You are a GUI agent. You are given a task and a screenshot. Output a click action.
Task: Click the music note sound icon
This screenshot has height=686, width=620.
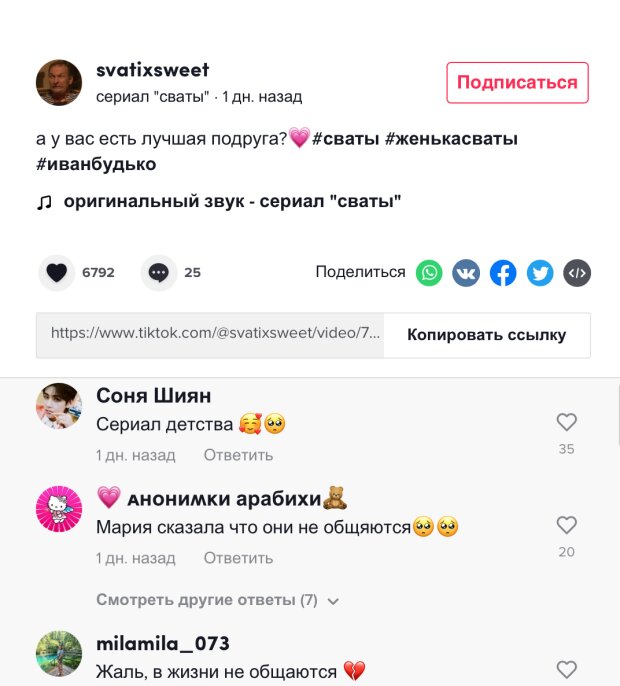pos(44,203)
